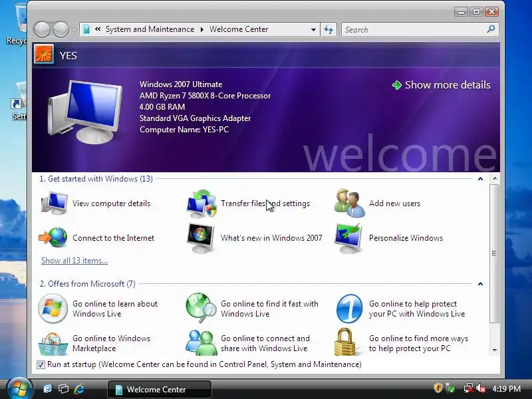Click Show all 13 items link
This screenshot has width=532, height=399.
tap(74, 261)
